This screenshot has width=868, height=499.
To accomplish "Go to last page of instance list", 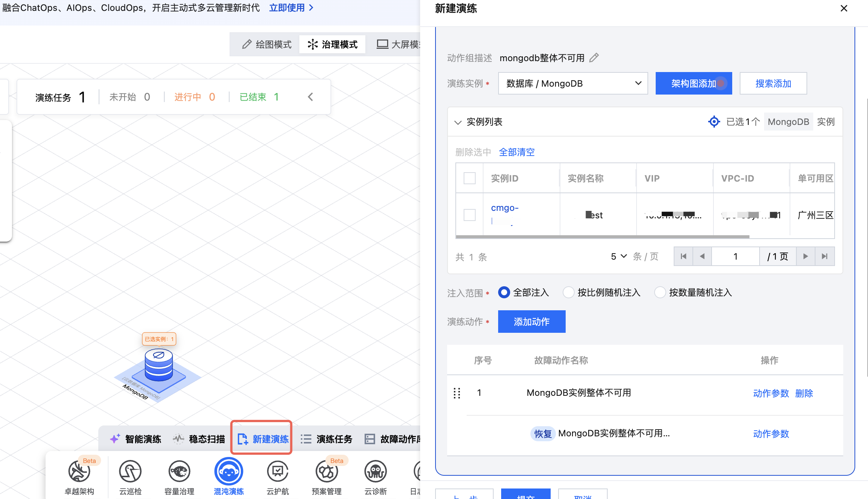I will (x=824, y=256).
